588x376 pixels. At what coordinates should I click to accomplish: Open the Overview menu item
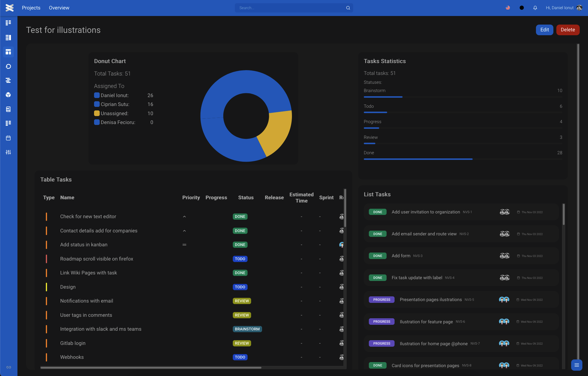click(59, 8)
